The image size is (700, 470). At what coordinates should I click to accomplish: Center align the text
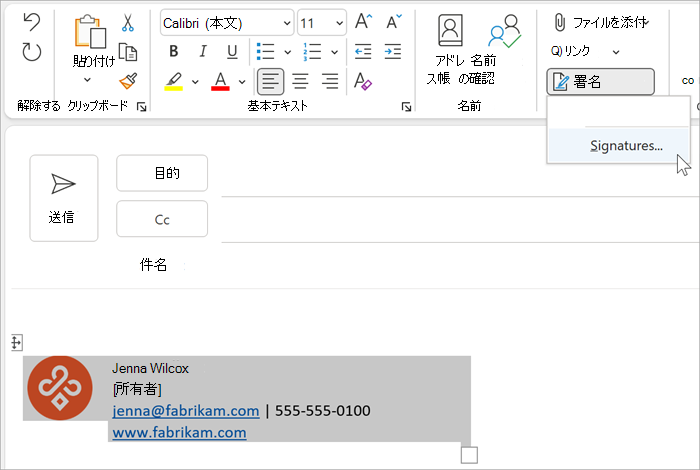300,81
